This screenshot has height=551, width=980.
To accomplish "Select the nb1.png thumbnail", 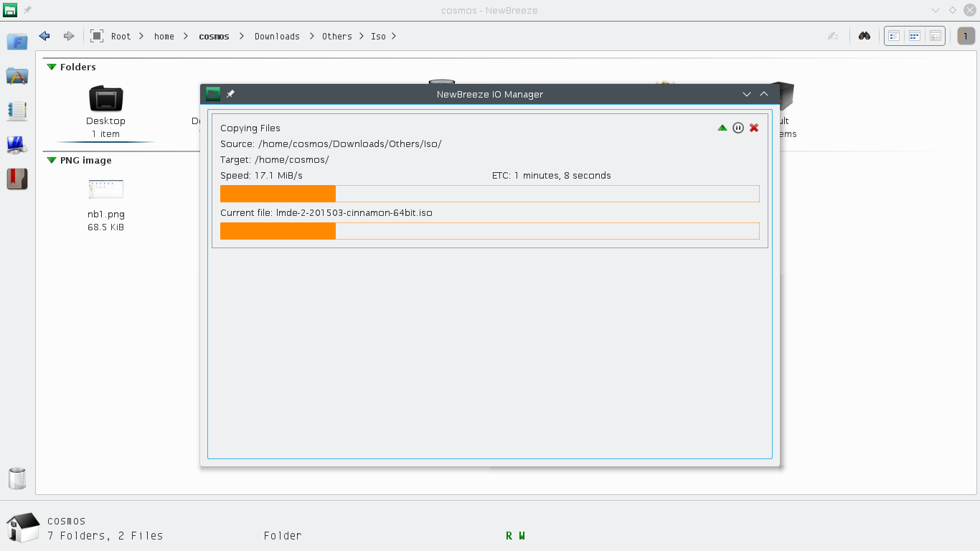I will (106, 189).
